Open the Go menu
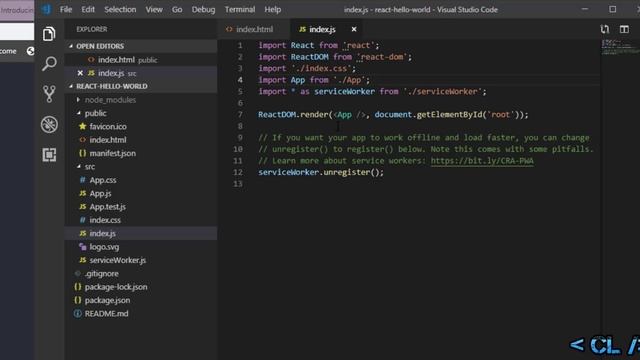Screen dimensions: 640x360 (177, 9)
